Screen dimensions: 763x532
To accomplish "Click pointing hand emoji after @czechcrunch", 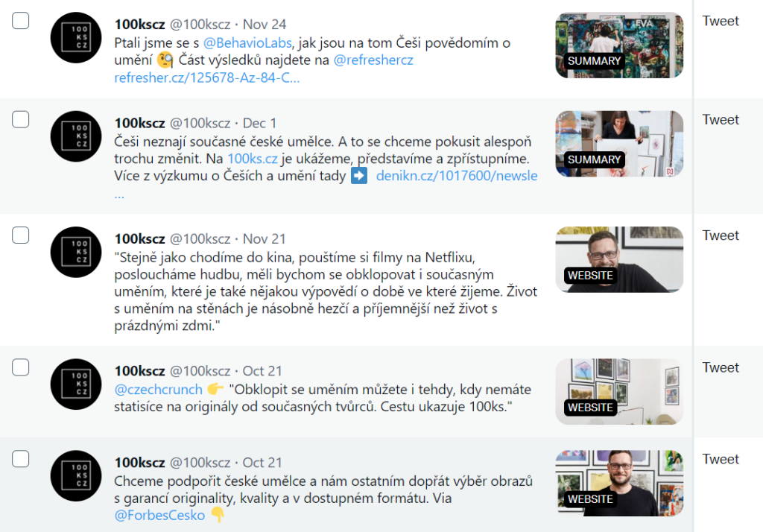I will pos(215,389).
